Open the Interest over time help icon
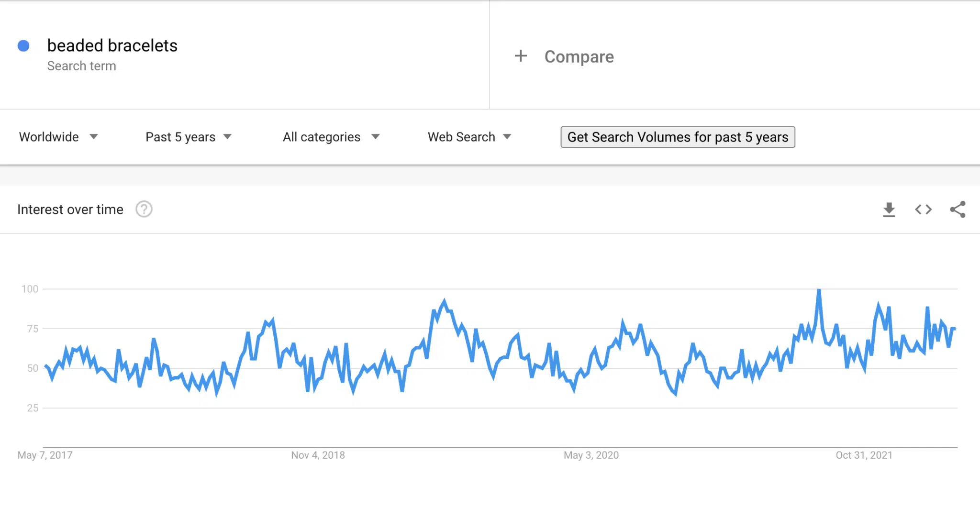 click(144, 210)
